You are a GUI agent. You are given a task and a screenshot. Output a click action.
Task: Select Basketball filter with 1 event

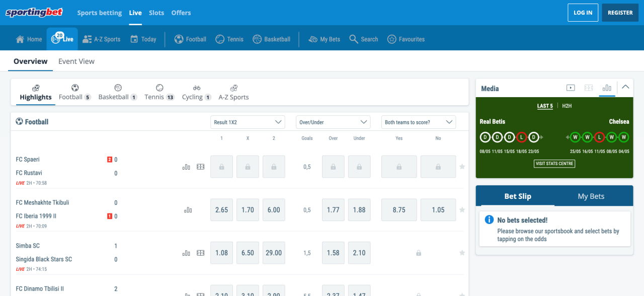click(x=118, y=93)
